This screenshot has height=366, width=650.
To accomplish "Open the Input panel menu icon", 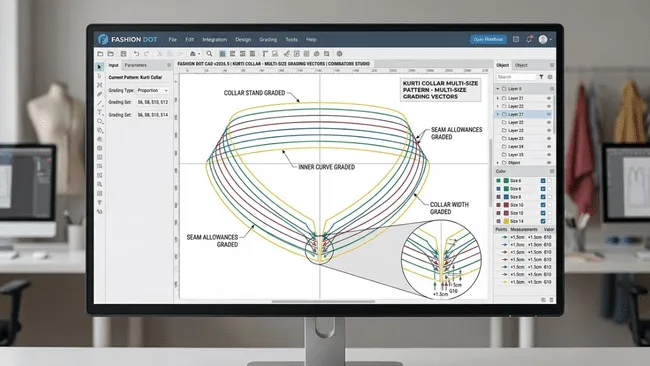I will coord(169,65).
